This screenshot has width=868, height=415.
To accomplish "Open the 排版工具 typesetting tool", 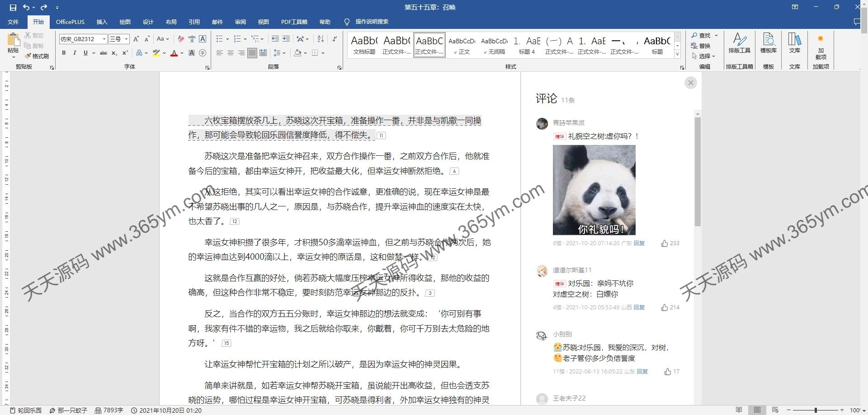I will point(740,43).
